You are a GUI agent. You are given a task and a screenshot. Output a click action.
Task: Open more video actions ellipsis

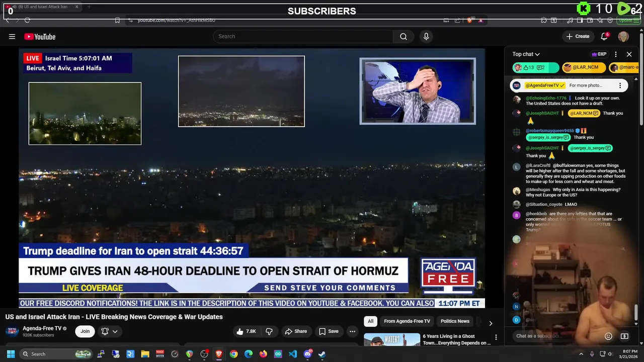tap(352, 331)
